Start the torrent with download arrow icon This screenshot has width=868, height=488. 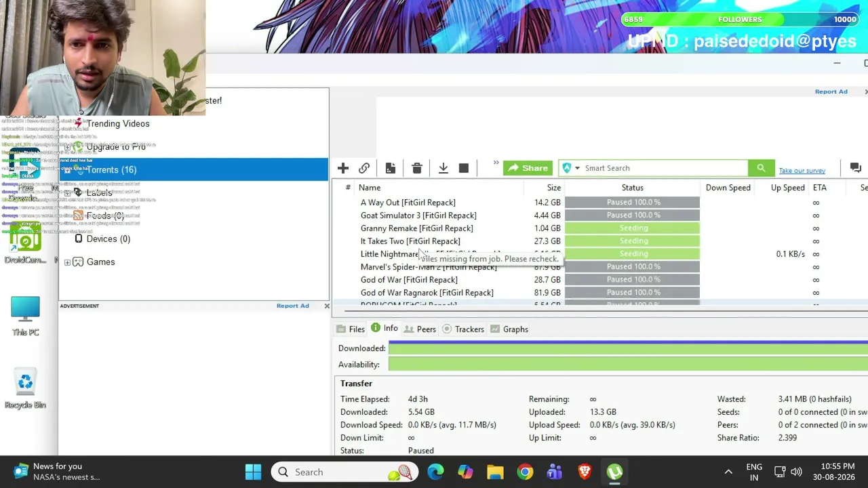click(x=443, y=168)
